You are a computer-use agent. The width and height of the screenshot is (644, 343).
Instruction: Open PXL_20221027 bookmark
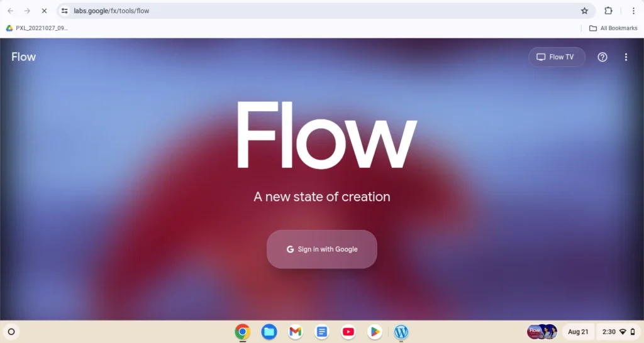click(x=37, y=28)
